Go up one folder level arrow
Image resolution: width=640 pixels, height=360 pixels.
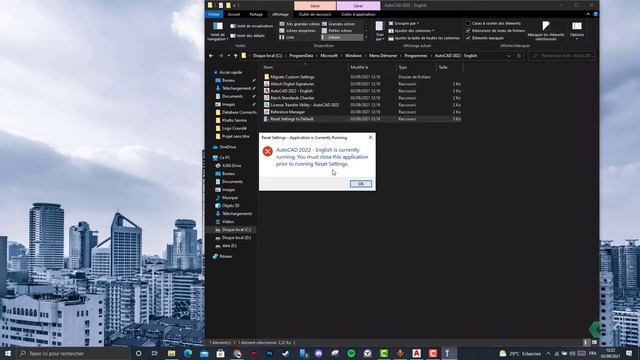coord(236,56)
